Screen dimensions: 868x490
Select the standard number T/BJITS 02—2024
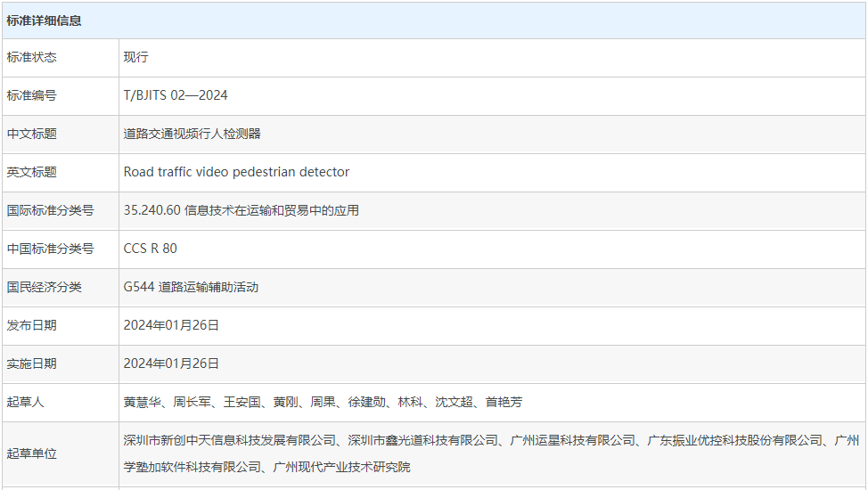pos(176,95)
